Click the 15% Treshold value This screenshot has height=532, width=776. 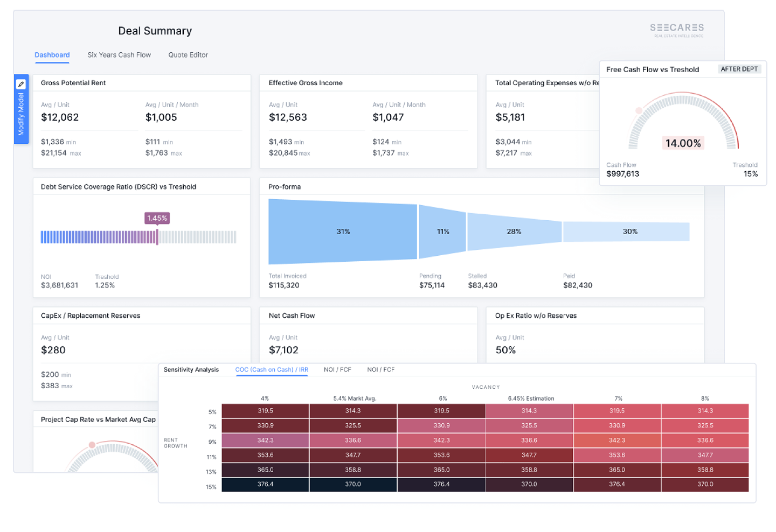751,174
